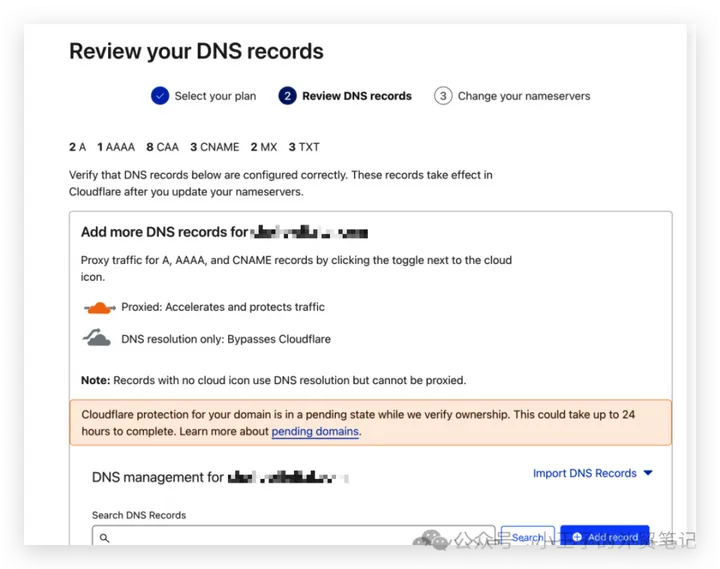The image size is (720, 569).
Task: Open Import DNS Records link
Action: (585, 473)
